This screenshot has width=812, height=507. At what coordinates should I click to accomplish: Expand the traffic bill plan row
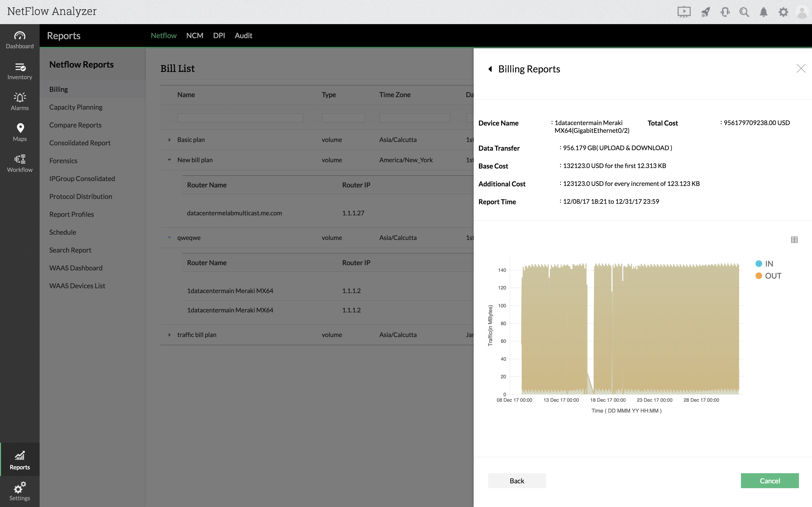(x=169, y=335)
